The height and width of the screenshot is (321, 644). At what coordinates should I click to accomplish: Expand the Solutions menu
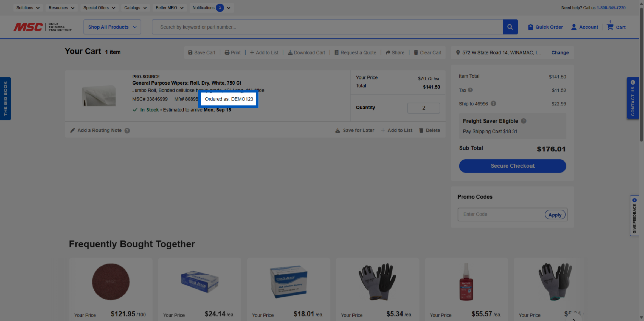(x=28, y=8)
